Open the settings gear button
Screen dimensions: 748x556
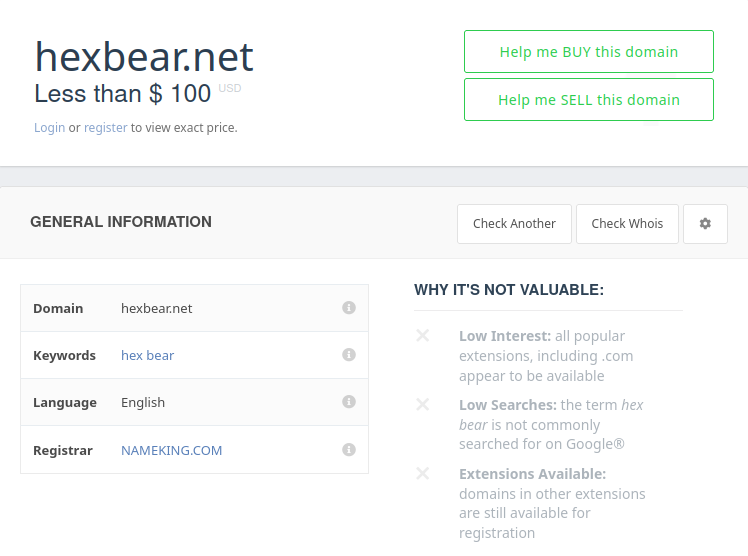click(705, 224)
